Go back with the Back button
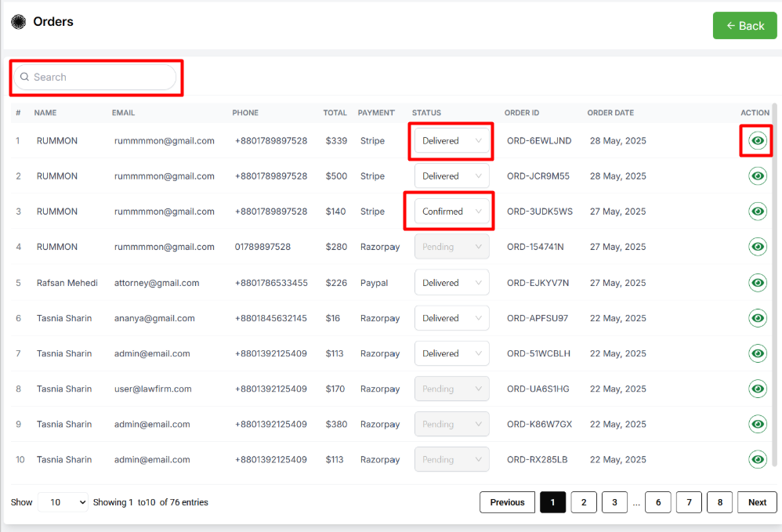The height and width of the screenshot is (532, 782). 744,25
